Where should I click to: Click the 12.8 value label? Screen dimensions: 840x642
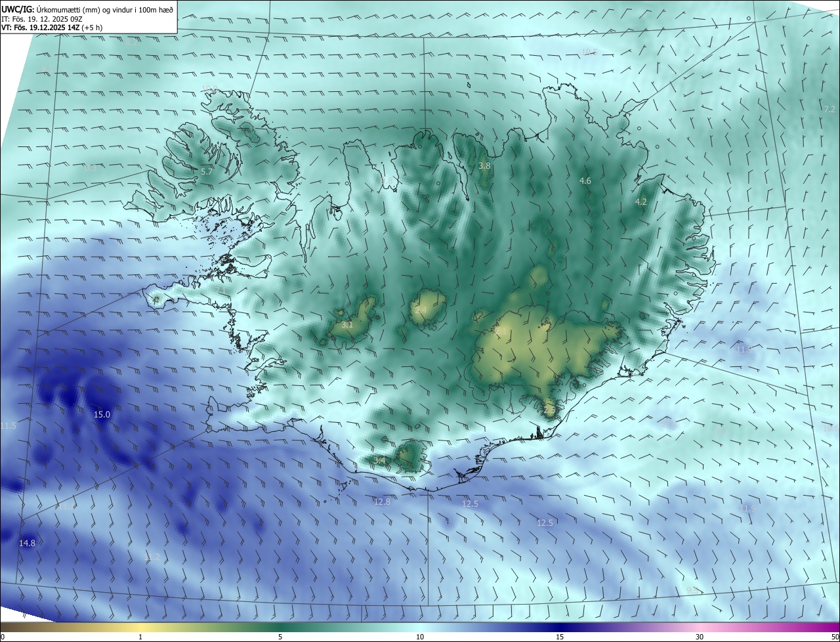[x=382, y=502]
